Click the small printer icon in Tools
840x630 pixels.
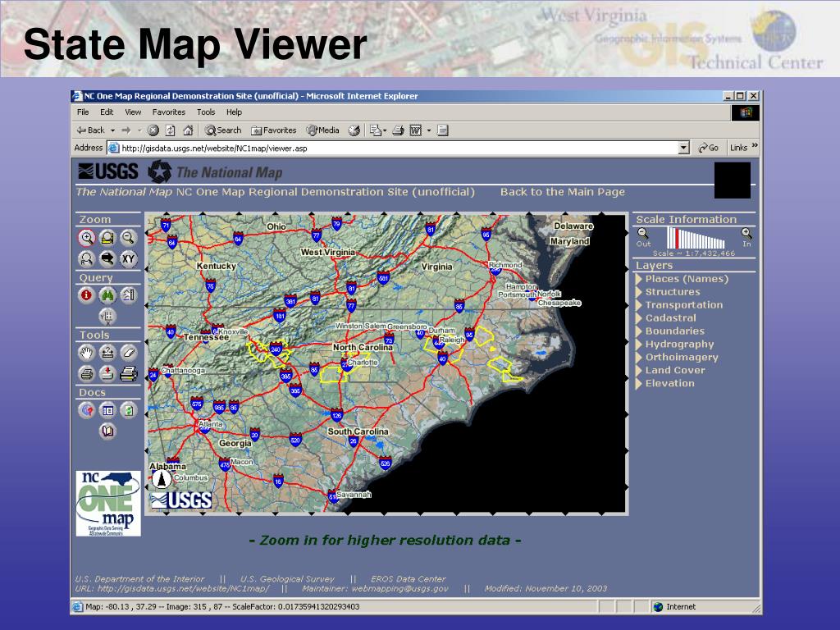pyautogui.click(x=87, y=373)
